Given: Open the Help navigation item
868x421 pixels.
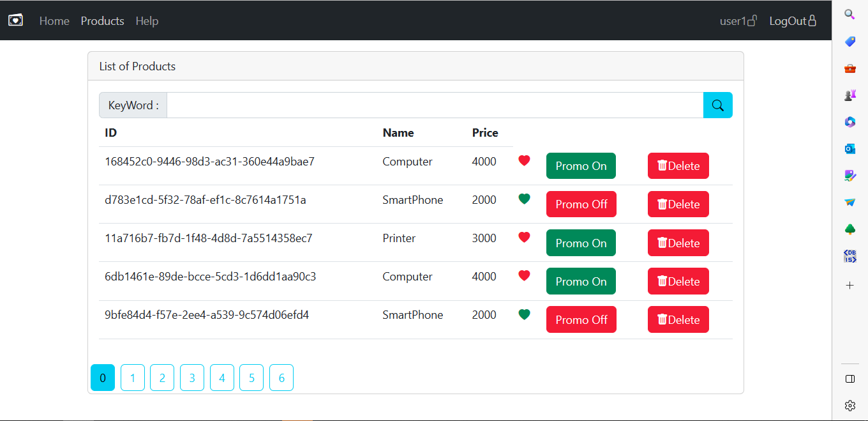Looking at the screenshot, I should 147,20.
